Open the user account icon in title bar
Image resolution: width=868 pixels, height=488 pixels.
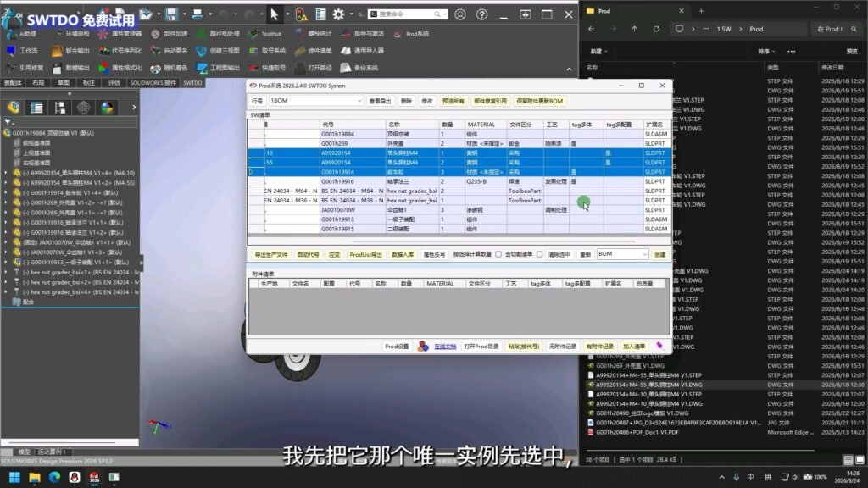[460, 14]
